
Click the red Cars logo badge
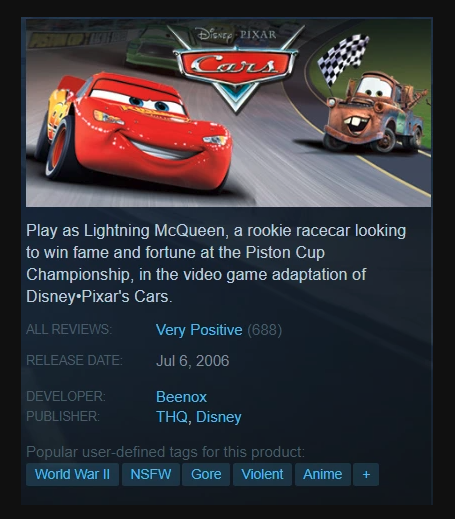click(x=235, y=64)
